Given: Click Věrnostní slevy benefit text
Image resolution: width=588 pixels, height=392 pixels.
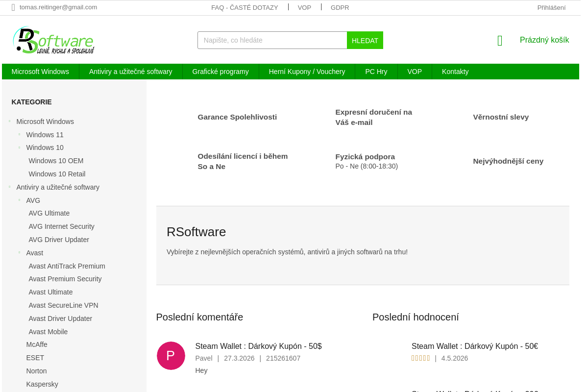Looking at the screenshot, I should pyautogui.click(x=501, y=117).
